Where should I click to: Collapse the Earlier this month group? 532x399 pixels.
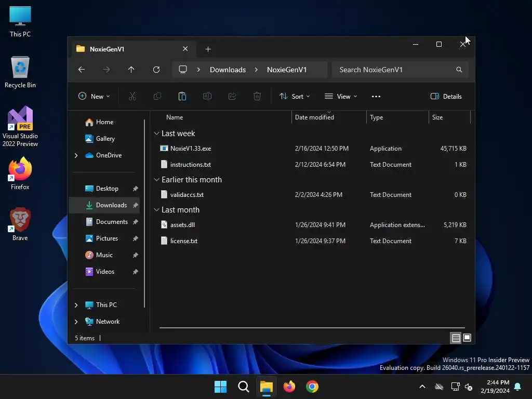[156, 179]
